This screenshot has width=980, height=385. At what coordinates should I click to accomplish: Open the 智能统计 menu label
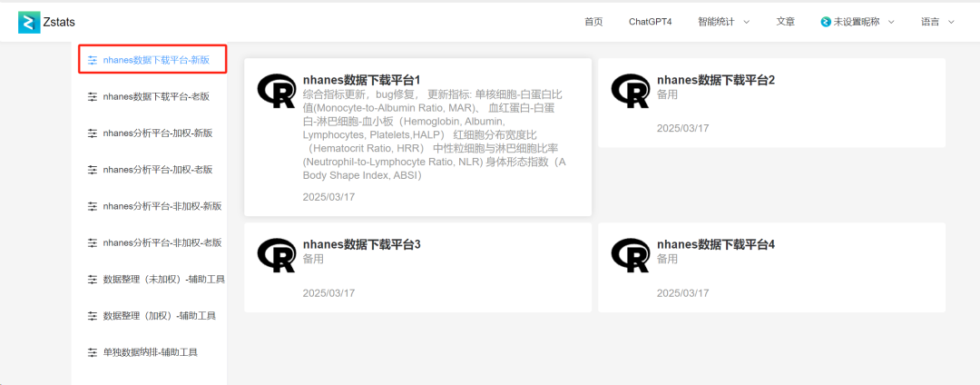(717, 22)
